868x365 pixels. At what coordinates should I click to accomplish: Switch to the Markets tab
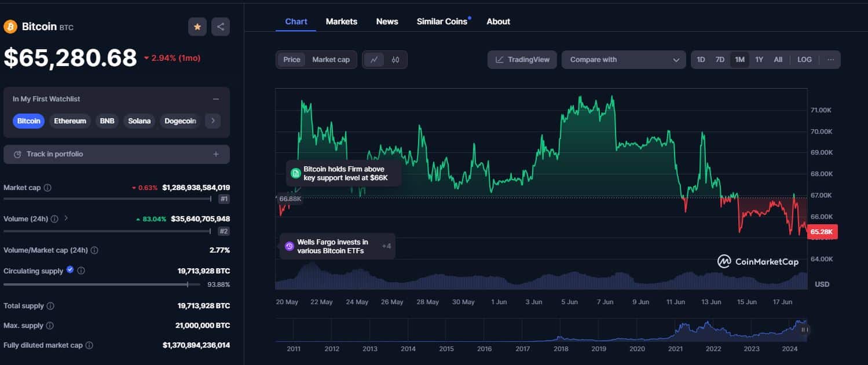pos(342,21)
